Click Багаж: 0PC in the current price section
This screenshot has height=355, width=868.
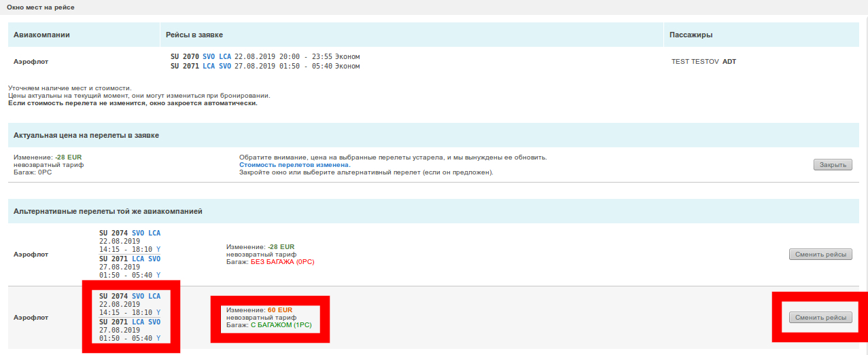(x=33, y=172)
